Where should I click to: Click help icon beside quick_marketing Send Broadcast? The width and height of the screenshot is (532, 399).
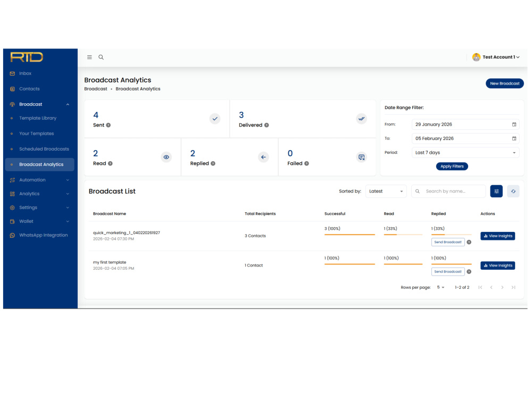pyautogui.click(x=469, y=242)
